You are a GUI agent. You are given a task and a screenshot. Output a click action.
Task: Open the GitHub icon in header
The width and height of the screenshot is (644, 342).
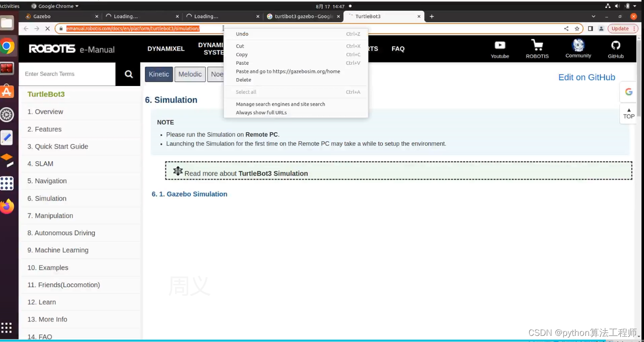click(x=615, y=49)
